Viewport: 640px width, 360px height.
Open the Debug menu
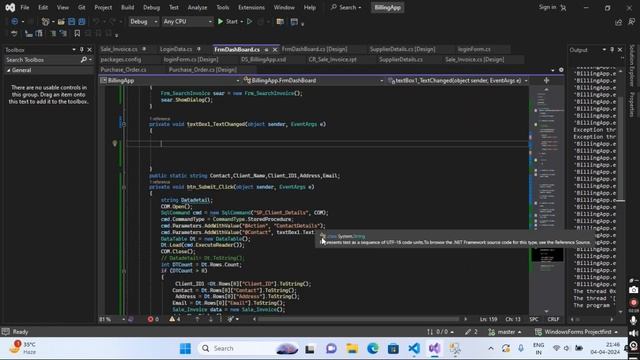(151, 7)
